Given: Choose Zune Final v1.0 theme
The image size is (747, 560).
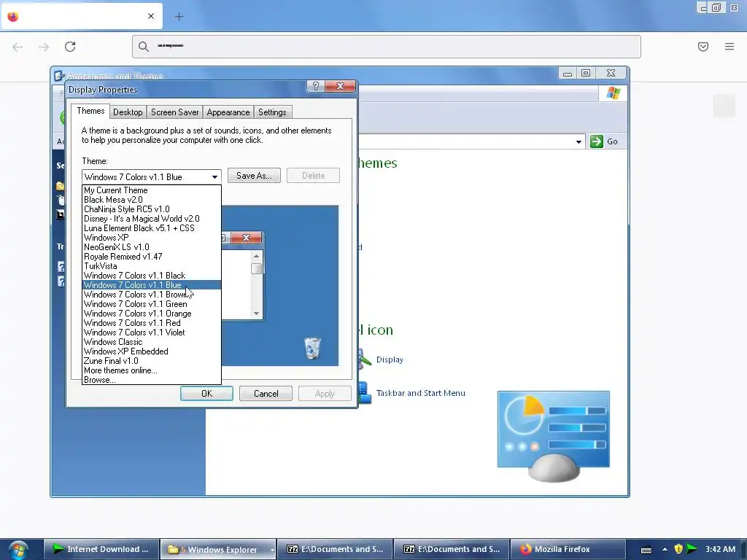Looking at the screenshot, I should [152, 362].
